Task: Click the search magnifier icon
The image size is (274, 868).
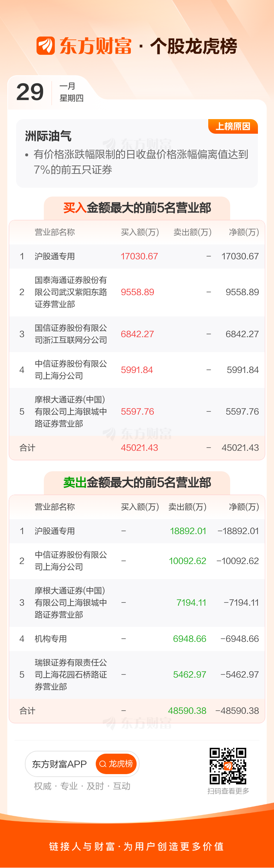Action: pyautogui.click(x=103, y=764)
